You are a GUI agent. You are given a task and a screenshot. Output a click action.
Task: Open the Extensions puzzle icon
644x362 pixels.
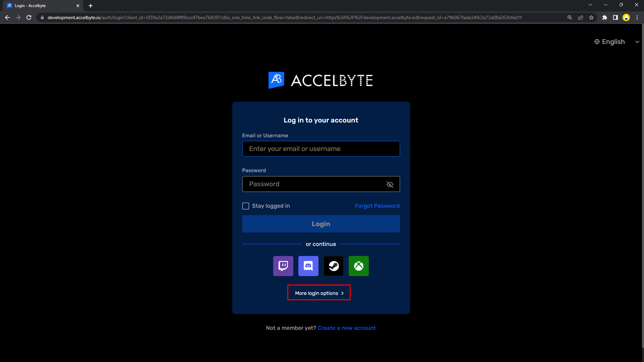click(604, 17)
